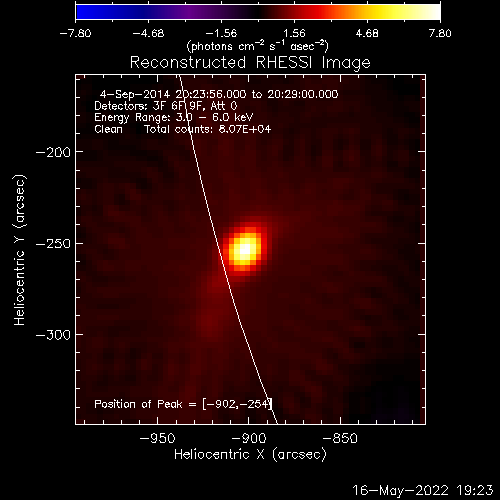
Task: Click the bright peak of the X-ray source
Action: pyautogui.click(x=245, y=249)
